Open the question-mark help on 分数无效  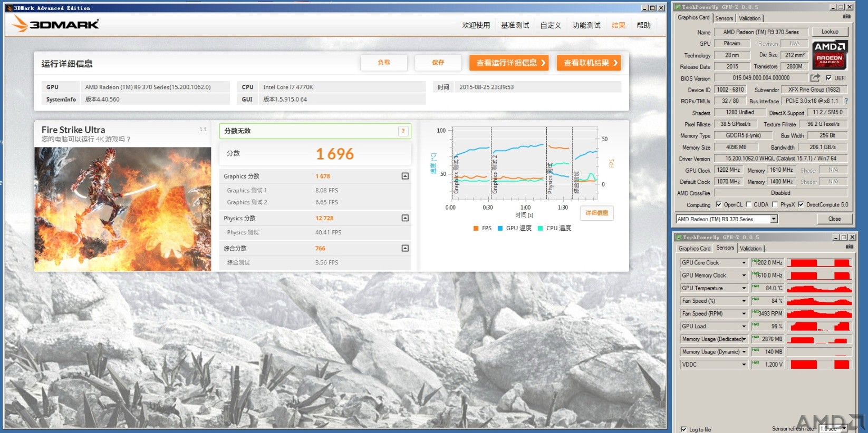point(403,131)
